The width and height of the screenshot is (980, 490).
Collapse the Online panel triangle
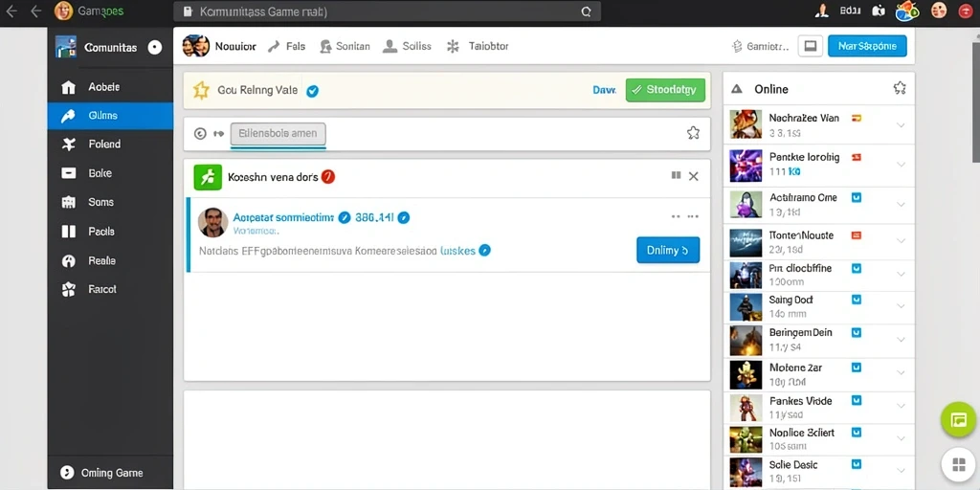(737, 89)
